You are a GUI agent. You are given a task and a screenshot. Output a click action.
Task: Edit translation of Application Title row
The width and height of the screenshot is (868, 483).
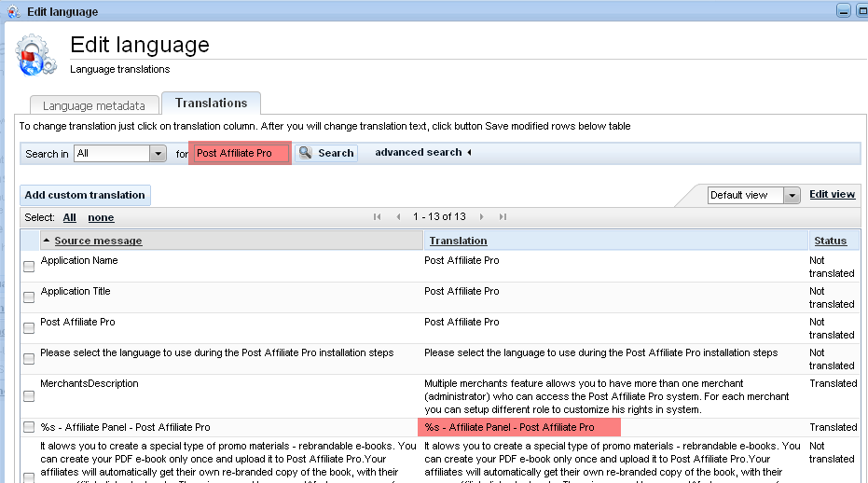point(462,291)
